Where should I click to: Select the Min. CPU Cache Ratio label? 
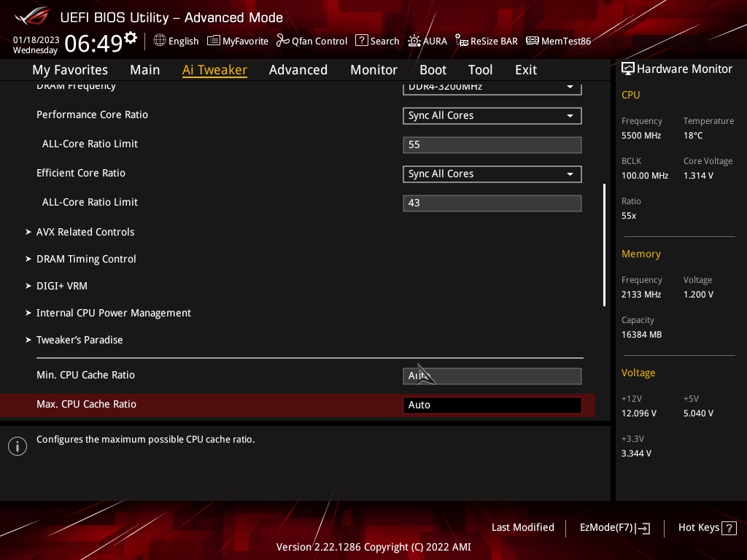tap(86, 376)
